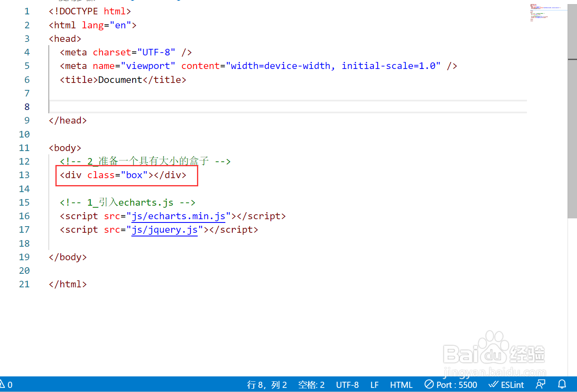
Task: Click the opening <body> tag
Action: point(65,148)
